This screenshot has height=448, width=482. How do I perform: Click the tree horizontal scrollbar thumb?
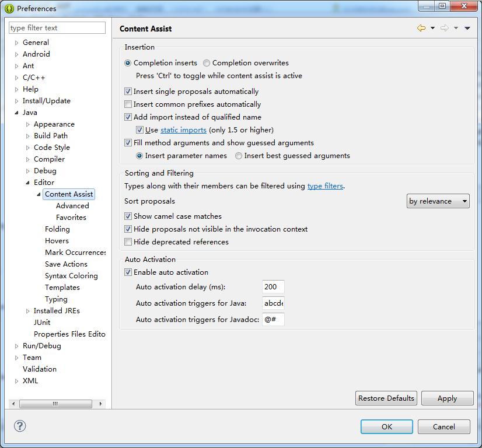point(55,404)
